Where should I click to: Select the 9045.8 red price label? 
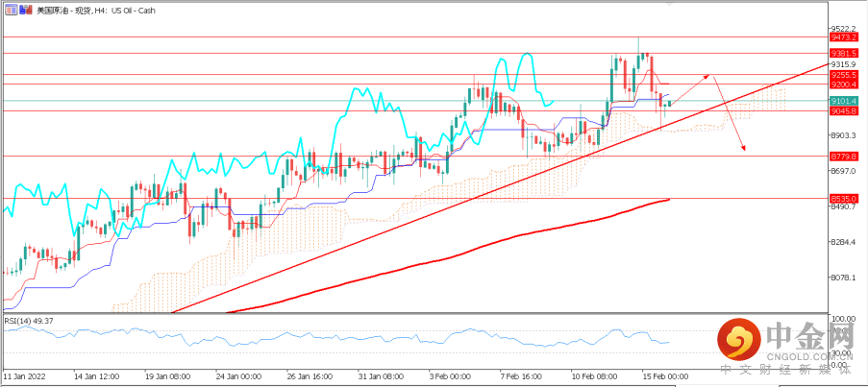tap(844, 110)
